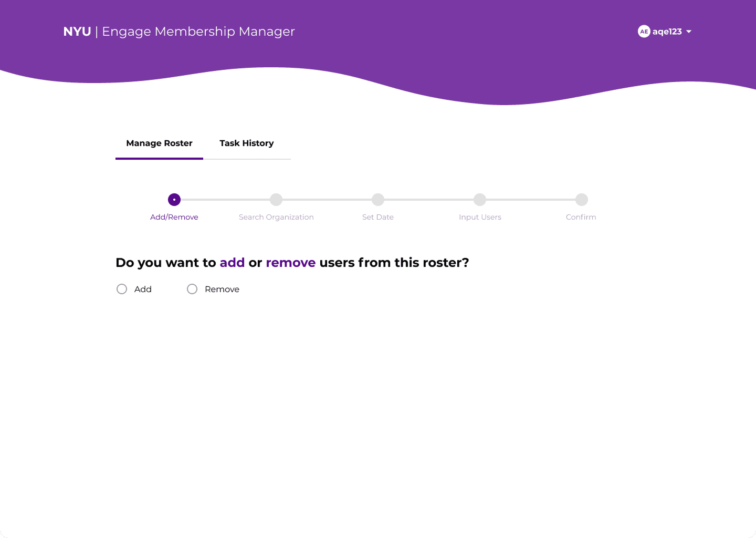Click the AE avatar badge

click(x=644, y=32)
